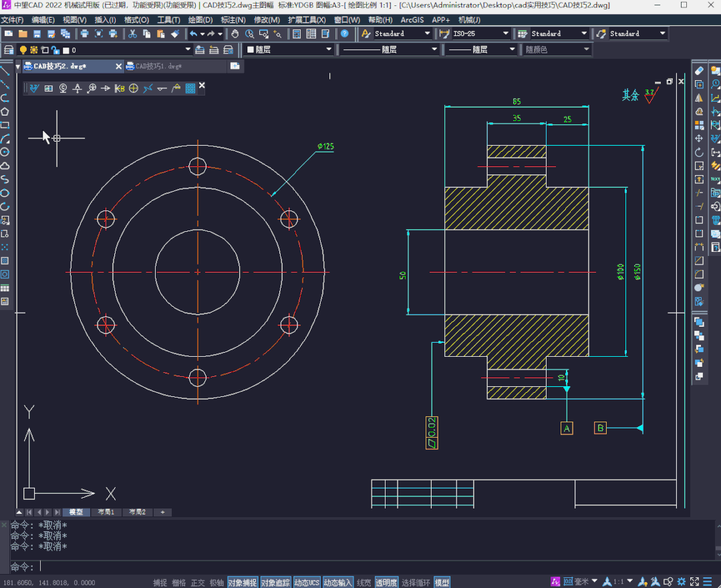Click the Cut scissors icon

(x=132, y=33)
